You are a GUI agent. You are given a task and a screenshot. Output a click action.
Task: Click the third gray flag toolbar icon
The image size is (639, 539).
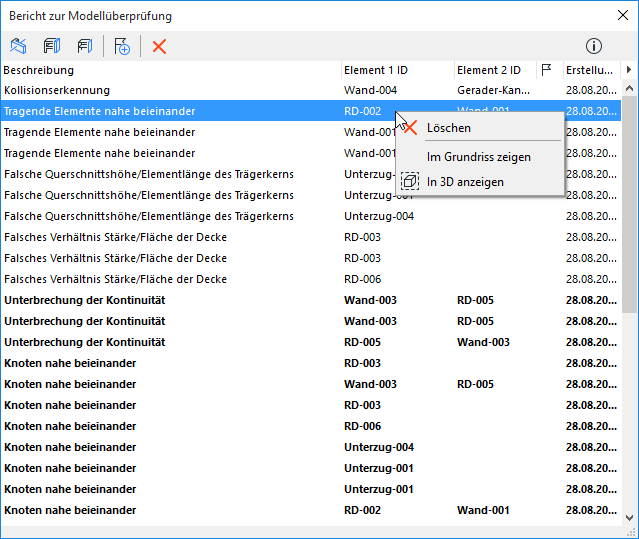tap(85, 46)
